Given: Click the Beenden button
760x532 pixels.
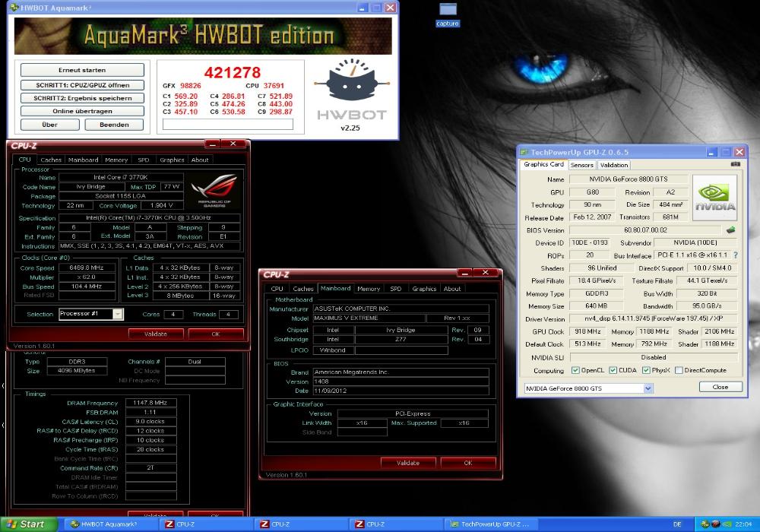Looking at the screenshot, I should tap(115, 125).
